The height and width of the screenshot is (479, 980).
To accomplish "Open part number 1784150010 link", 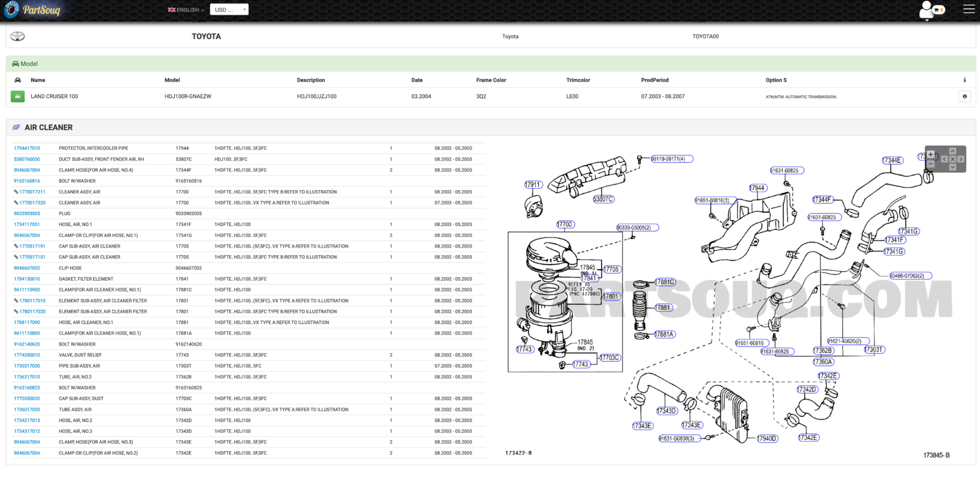I will [x=27, y=279].
